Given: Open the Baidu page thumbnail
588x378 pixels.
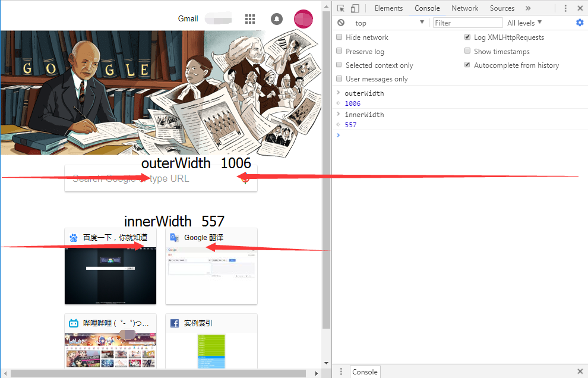Looking at the screenshot, I should (x=110, y=276).
